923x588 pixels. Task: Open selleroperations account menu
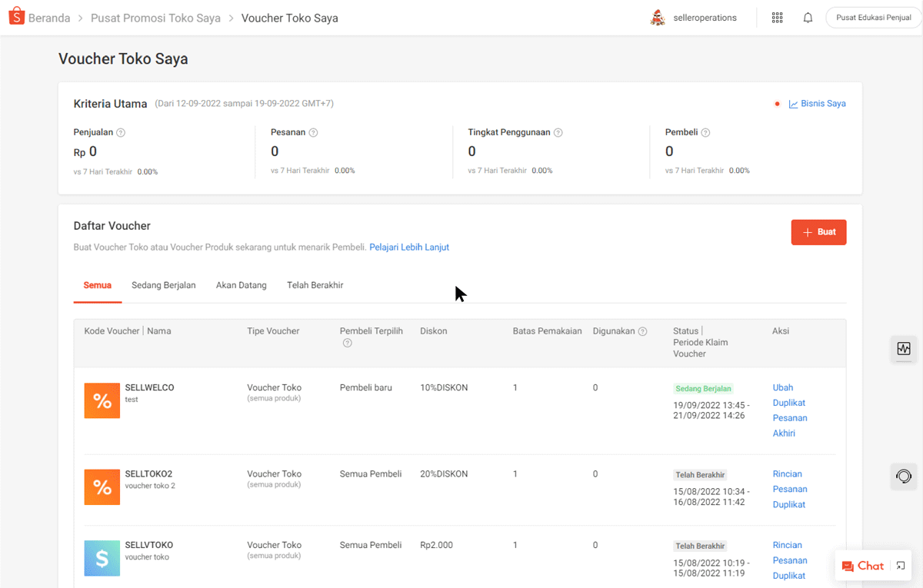point(693,18)
